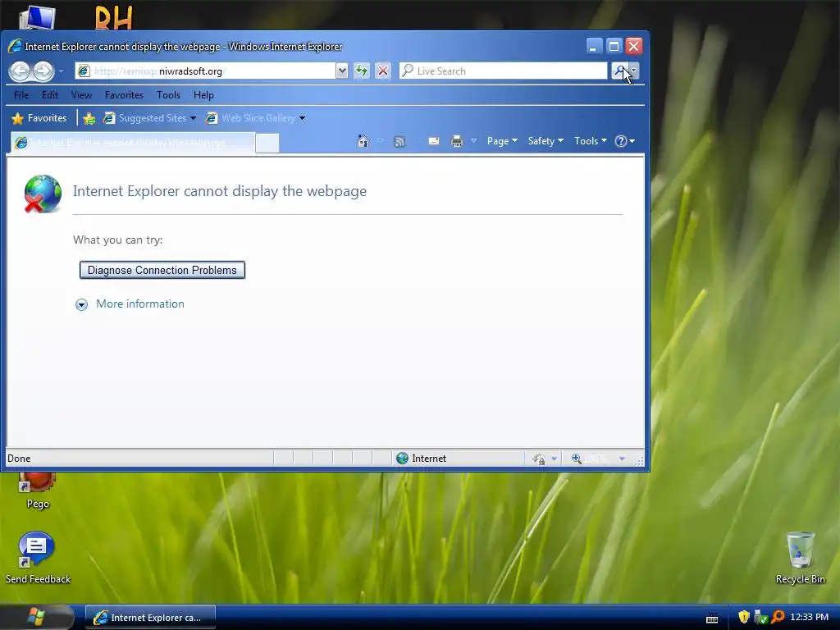
Task: Click the zoom level magnifier in status bar
Action: 577,459
